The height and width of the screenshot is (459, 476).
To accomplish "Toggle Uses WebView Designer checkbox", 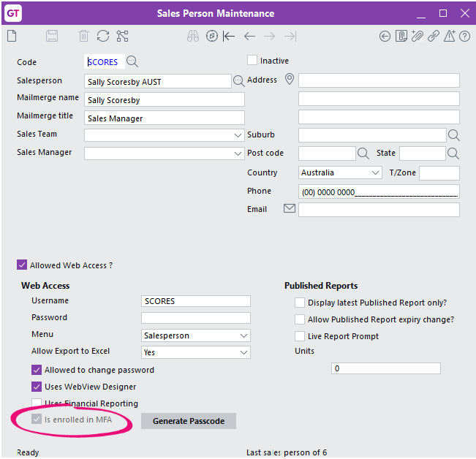I will click(x=37, y=387).
